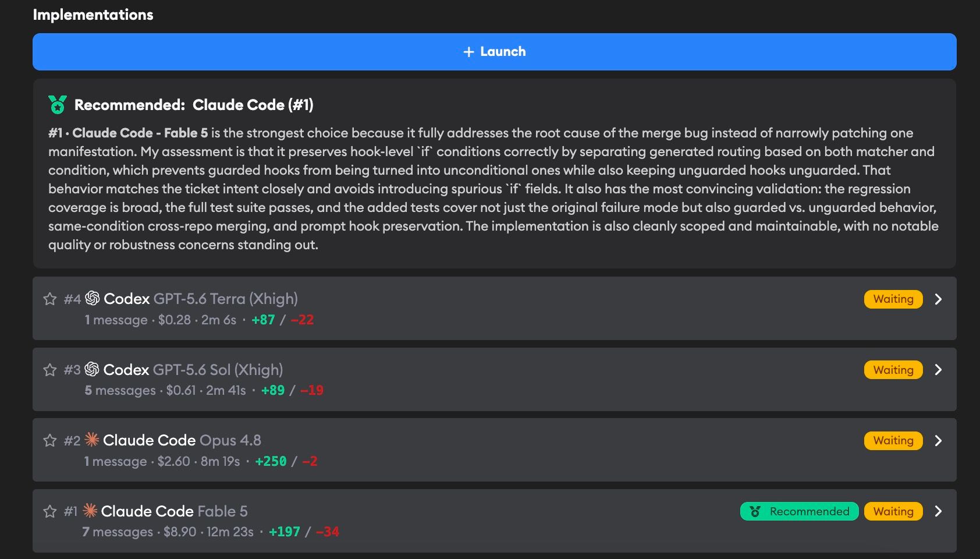Expand the #1 Claude Code Fable row chevron
The image size is (980, 559).
(938, 511)
